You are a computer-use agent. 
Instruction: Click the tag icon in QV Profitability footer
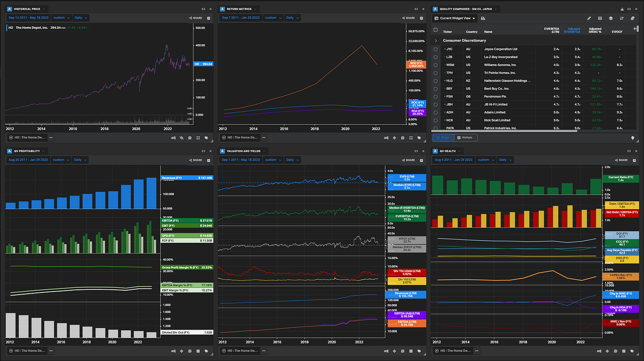[207, 351]
